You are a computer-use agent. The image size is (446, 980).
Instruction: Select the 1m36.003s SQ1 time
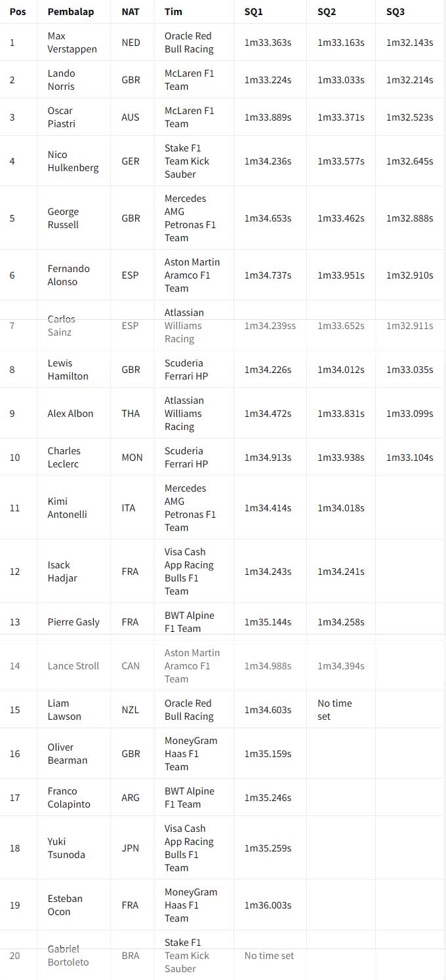[268, 905]
